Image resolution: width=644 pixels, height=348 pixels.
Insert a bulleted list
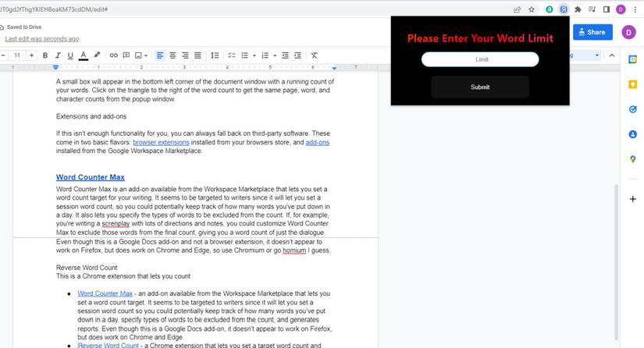245,55
